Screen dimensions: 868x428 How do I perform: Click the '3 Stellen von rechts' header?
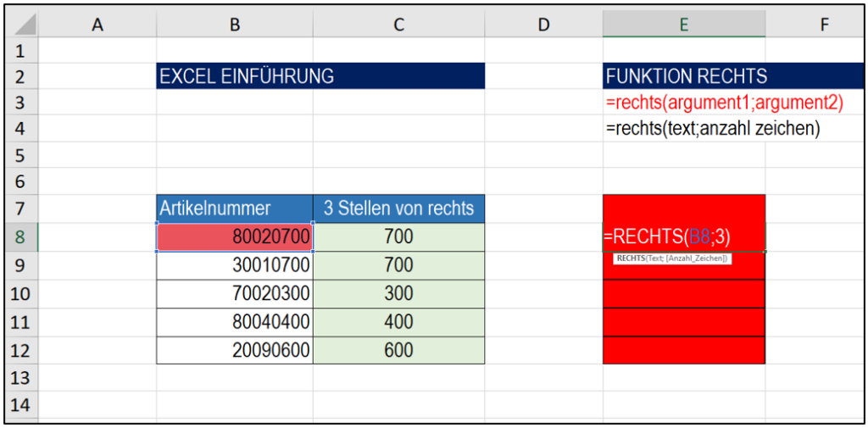[398, 208]
